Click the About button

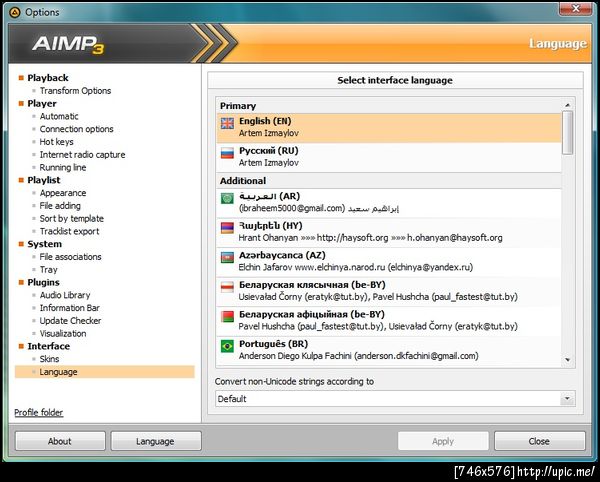[x=60, y=441]
